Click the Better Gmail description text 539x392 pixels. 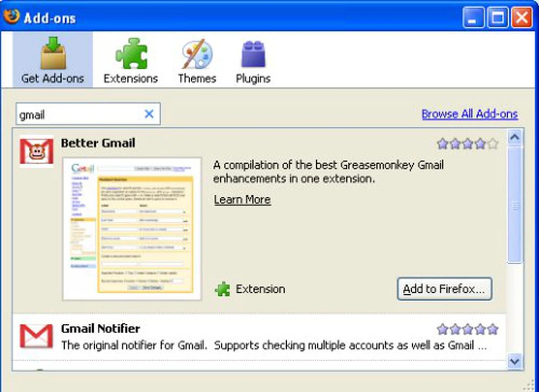coord(328,172)
